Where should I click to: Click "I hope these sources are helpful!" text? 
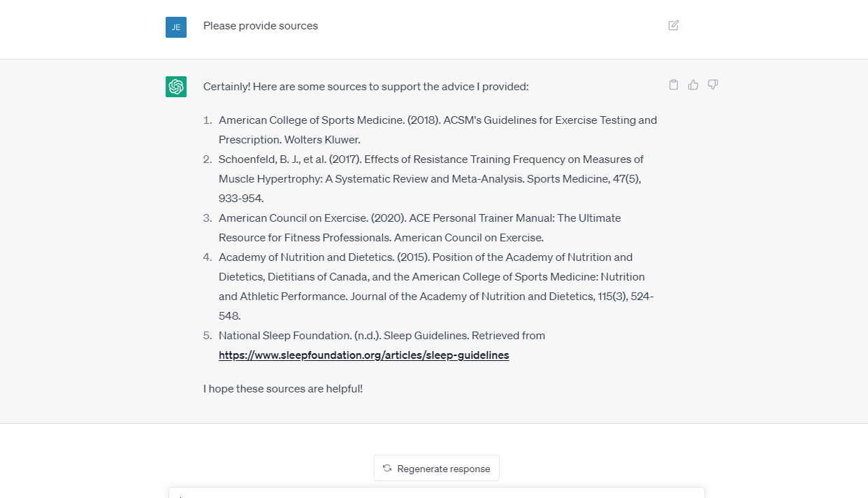pyautogui.click(x=283, y=389)
